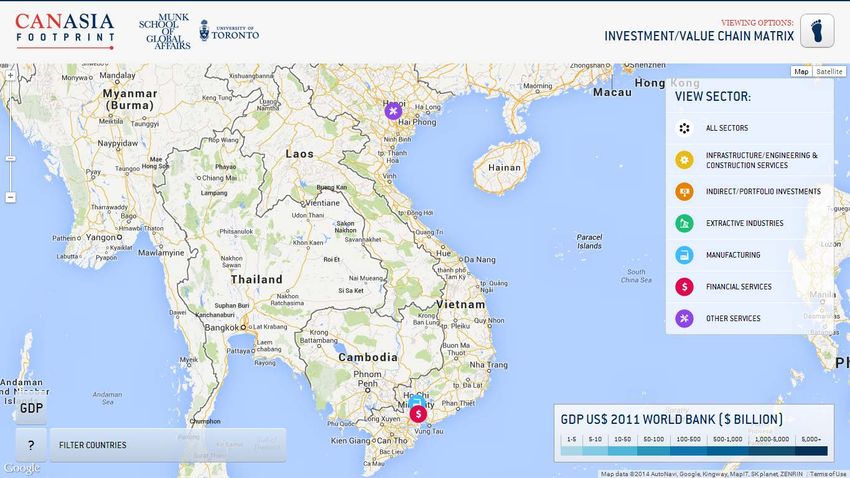Switch to Map view tab
The width and height of the screenshot is (850, 478).
coord(801,72)
